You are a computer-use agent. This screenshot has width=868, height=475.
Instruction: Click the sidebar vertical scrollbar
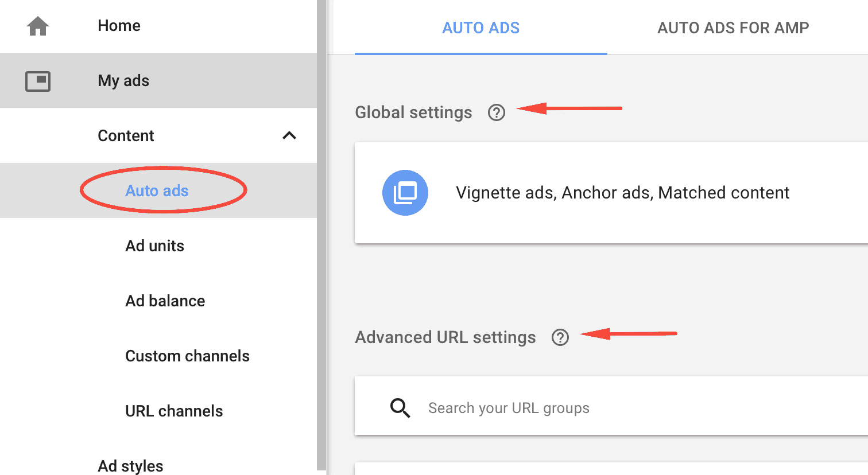pos(321,229)
